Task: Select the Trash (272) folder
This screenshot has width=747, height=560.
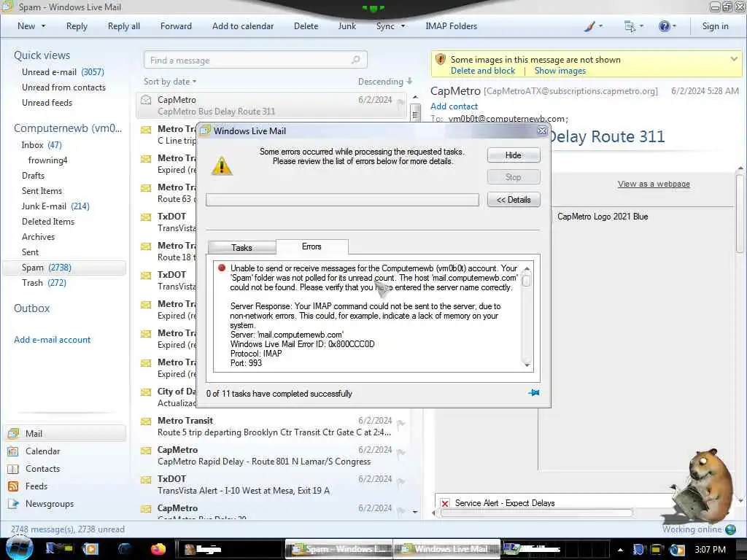Action: 44,283
